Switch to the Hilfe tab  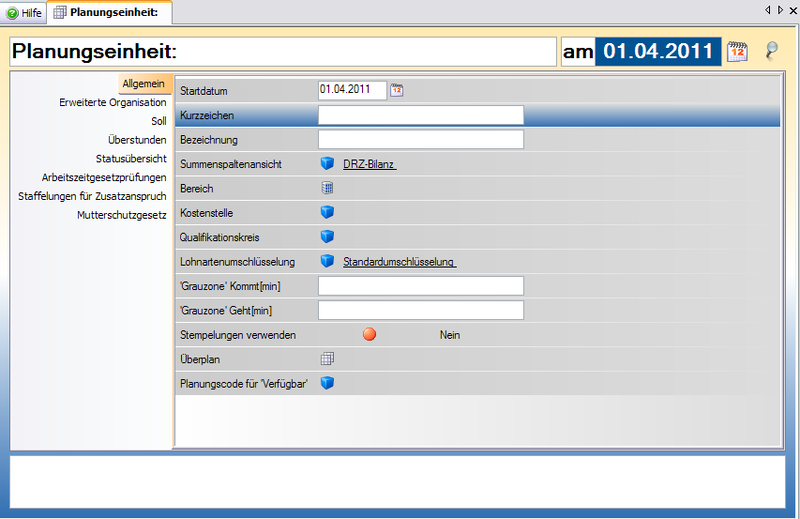point(24,13)
